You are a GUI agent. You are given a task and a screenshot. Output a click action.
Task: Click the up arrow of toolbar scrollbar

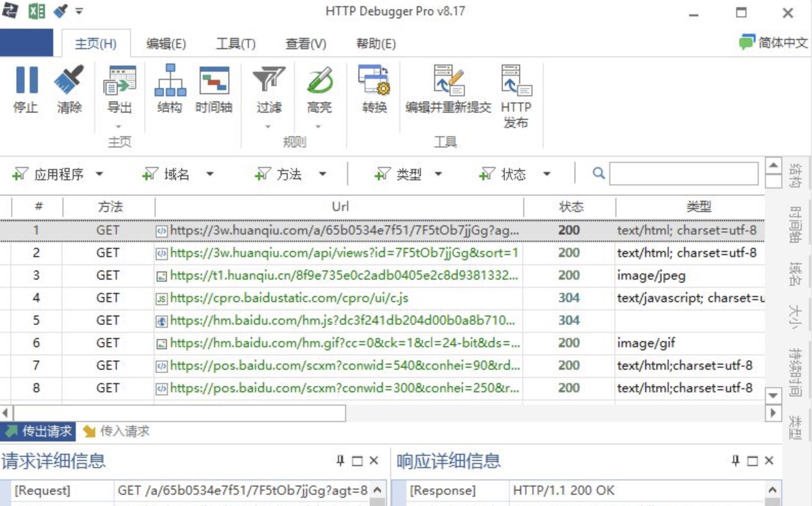(x=773, y=165)
